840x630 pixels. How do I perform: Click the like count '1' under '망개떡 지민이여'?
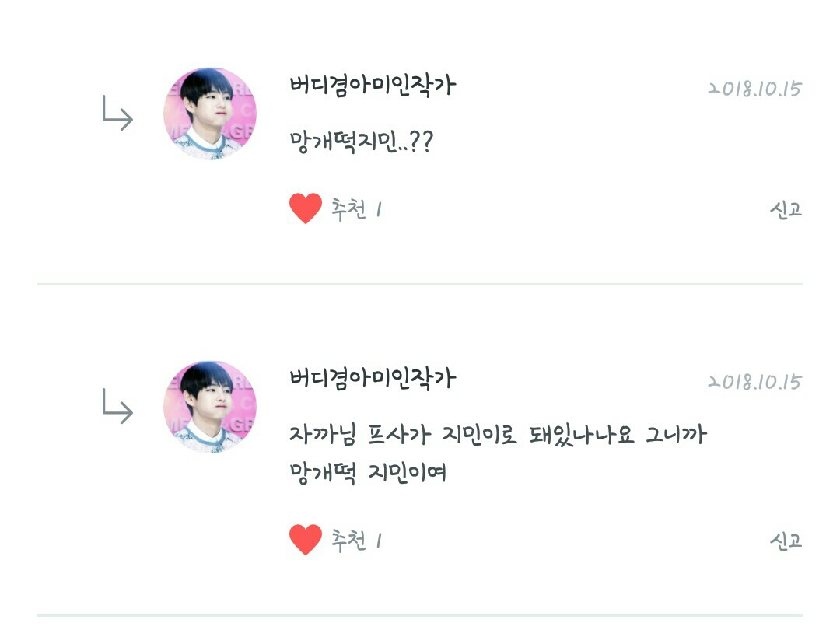click(379, 540)
